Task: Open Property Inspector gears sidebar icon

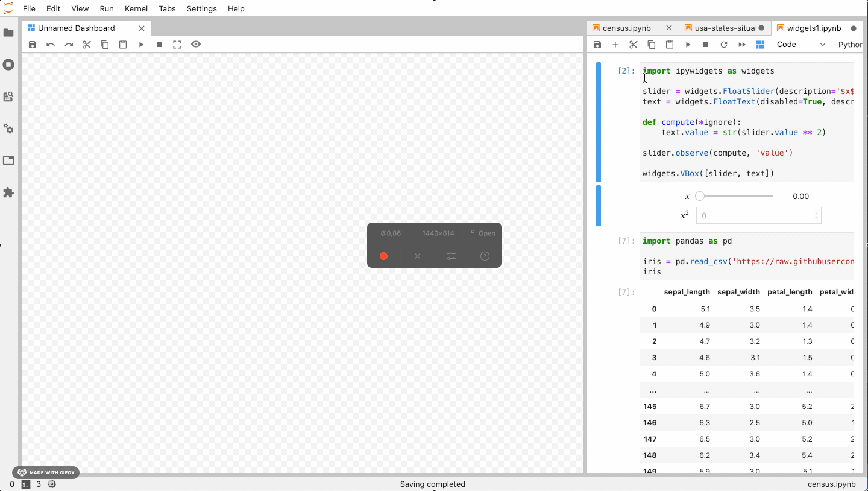Action: click(x=8, y=128)
